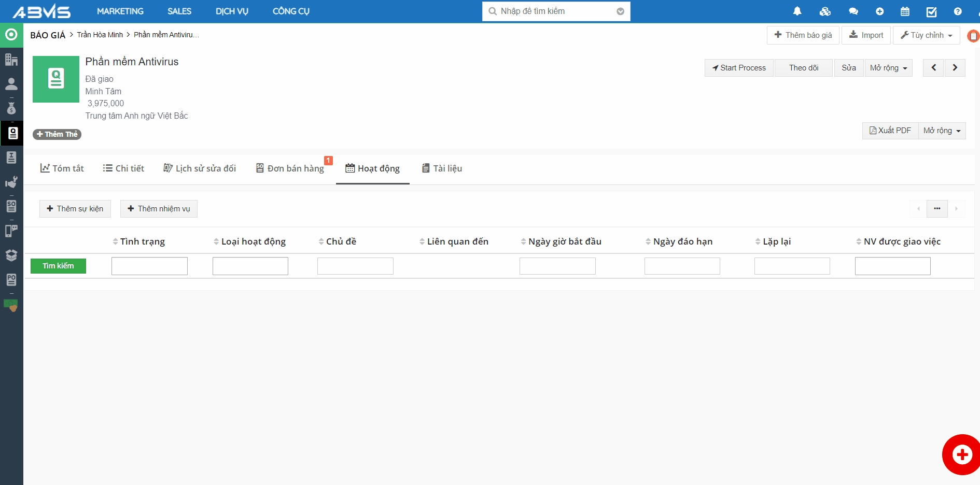
Task: Click the contacts person icon in sidebar
Action: [11, 84]
